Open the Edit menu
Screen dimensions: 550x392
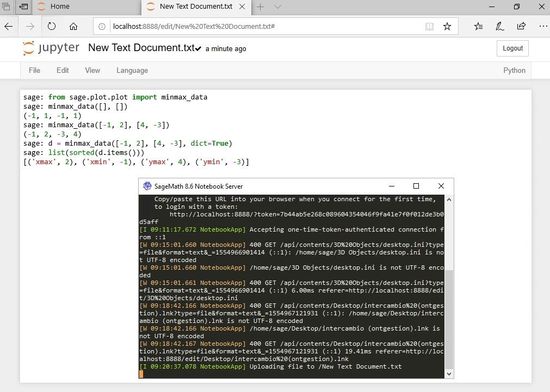(63, 71)
